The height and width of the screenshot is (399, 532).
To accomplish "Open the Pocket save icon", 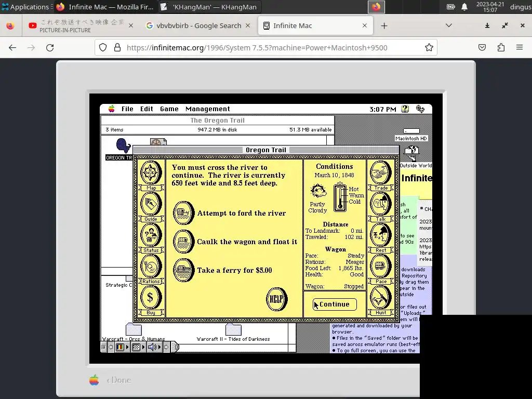I will click(x=482, y=47).
